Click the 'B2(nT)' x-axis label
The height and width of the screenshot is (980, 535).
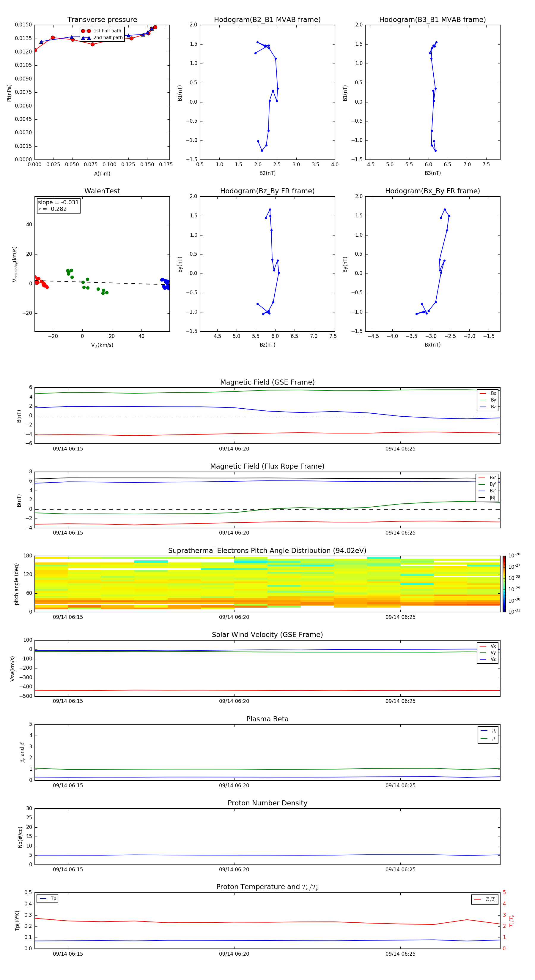tap(267, 173)
